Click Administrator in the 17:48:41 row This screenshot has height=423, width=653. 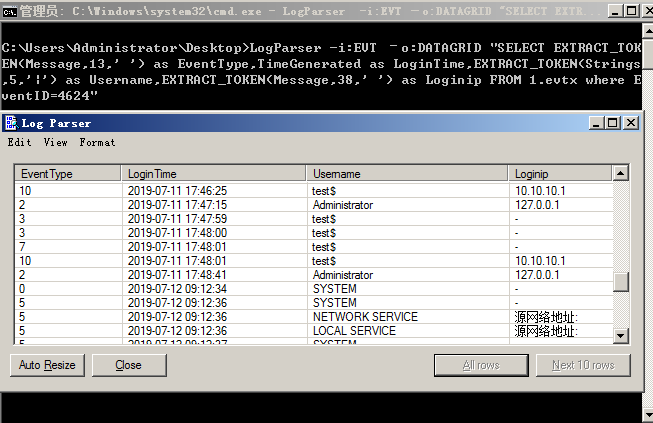[408, 275]
